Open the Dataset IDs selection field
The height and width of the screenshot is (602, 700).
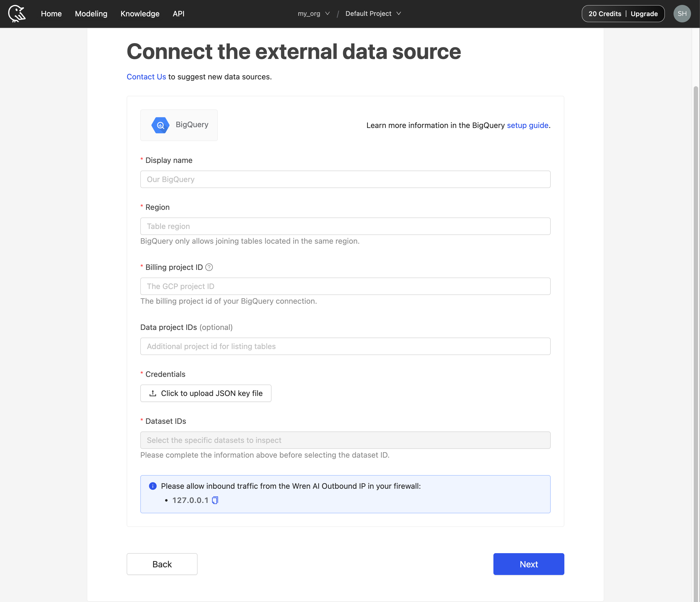345,440
